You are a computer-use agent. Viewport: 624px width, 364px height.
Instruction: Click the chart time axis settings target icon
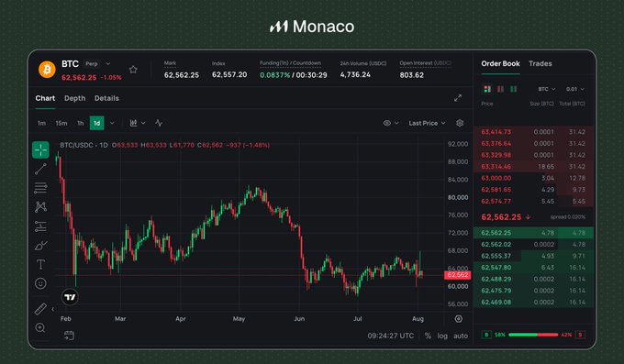coord(459,319)
